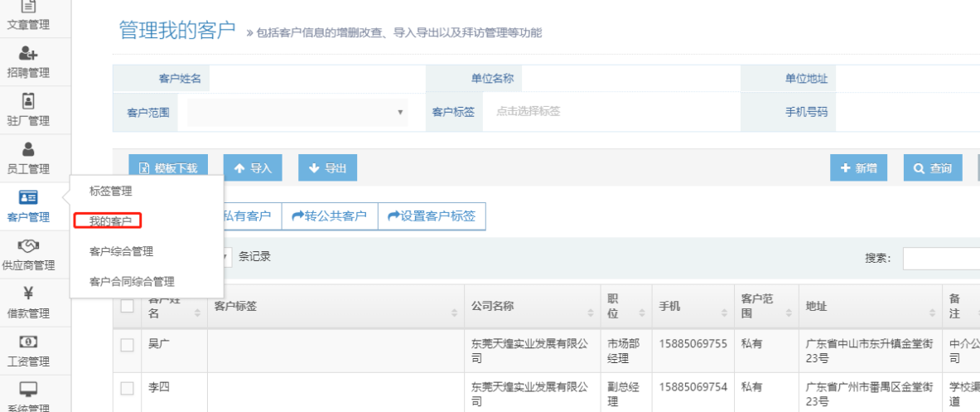Screen dimensions: 980x412
Task: Tick the checkbox for 李四 row
Action: pos(127,388)
